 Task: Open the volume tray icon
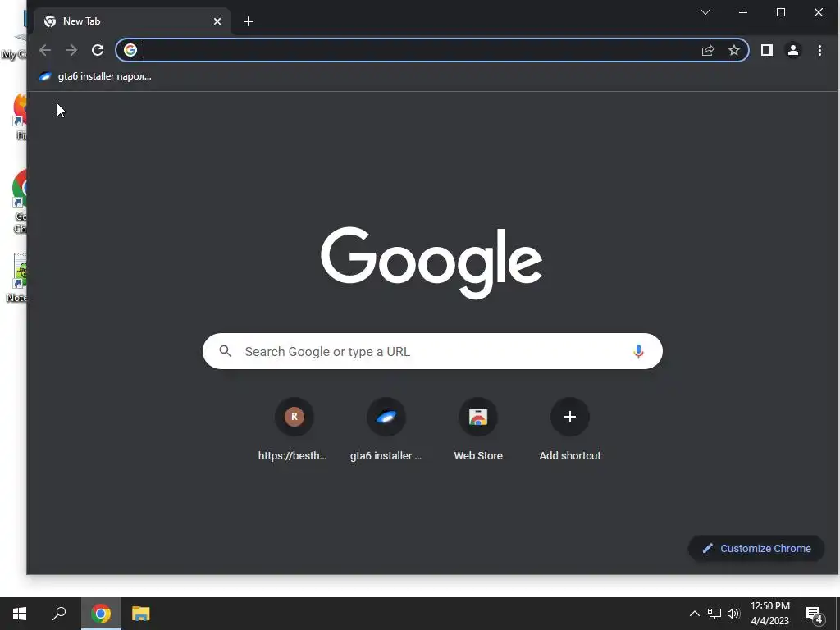click(733, 614)
